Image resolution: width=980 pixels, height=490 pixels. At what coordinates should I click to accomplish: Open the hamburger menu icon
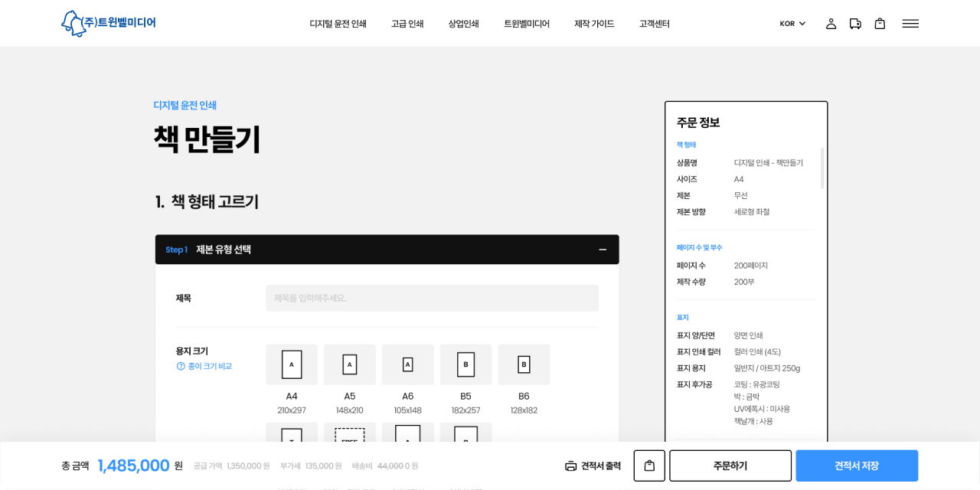click(910, 24)
